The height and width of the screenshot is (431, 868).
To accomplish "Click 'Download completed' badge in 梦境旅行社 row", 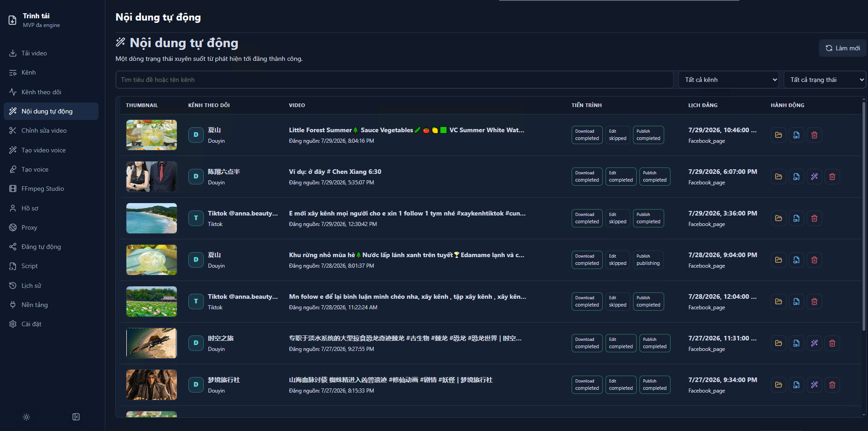I will pos(587,385).
